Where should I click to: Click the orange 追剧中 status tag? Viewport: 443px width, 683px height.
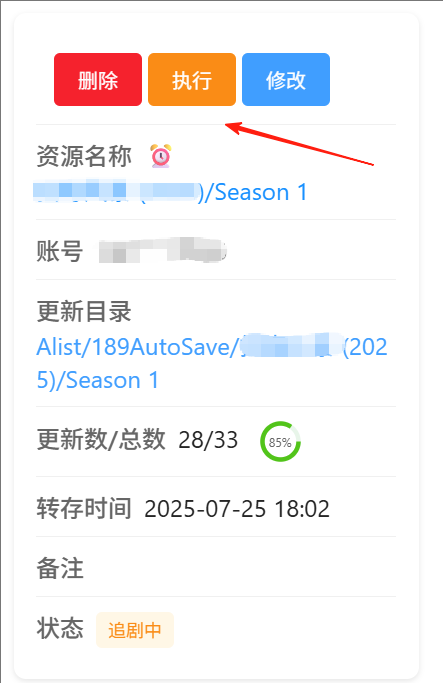tap(135, 630)
